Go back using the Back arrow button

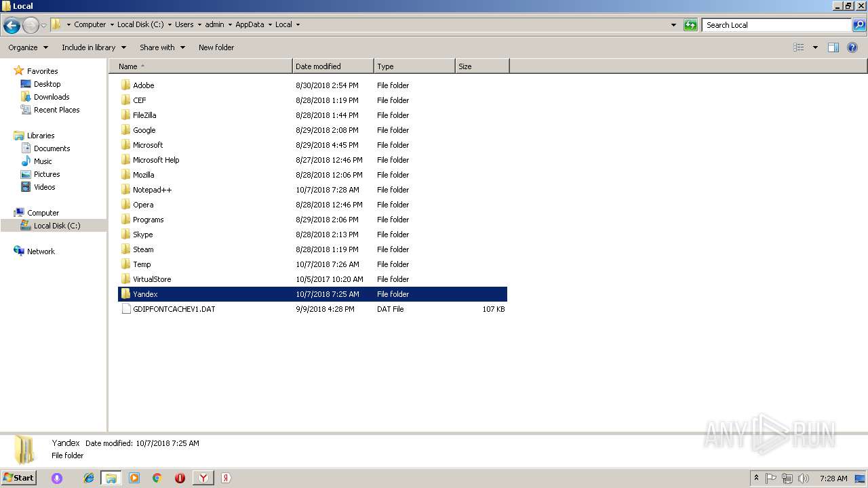[12, 26]
